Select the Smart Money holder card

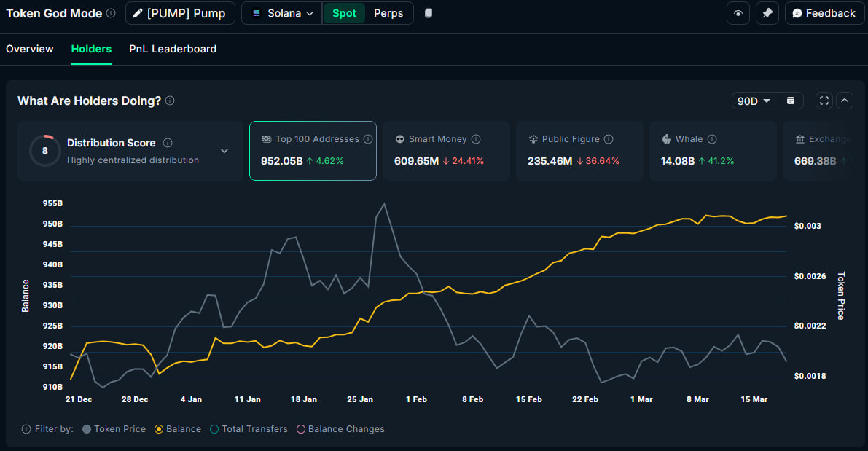click(446, 150)
